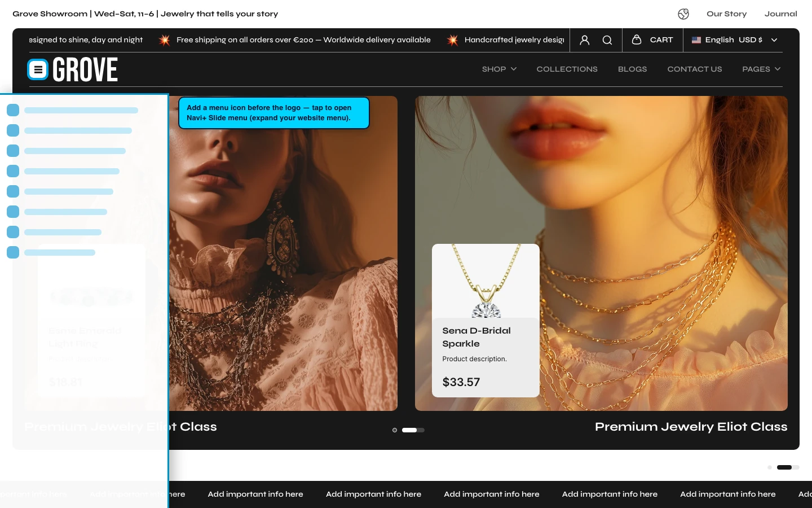
Task: Click the right Premium Jewelry Eliot Class heading
Action: pos(691,427)
